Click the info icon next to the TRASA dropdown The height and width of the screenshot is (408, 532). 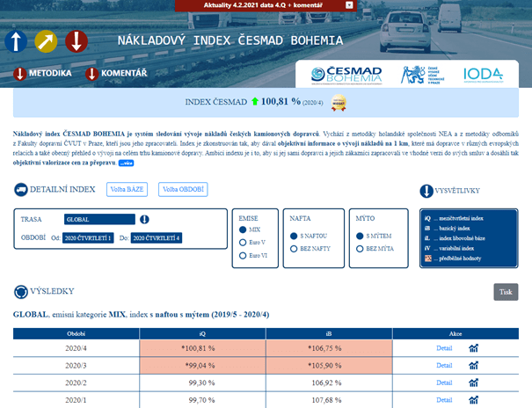click(x=144, y=220)
